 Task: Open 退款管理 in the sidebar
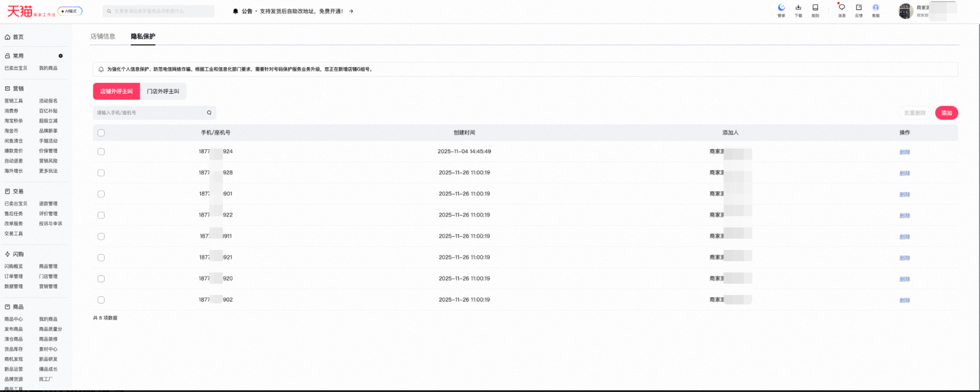48,203
